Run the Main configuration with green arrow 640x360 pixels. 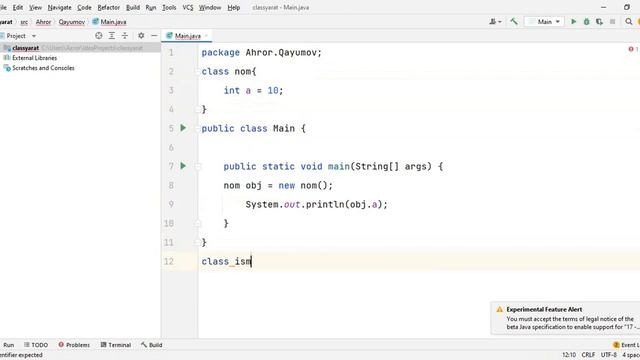pos(573,22)
